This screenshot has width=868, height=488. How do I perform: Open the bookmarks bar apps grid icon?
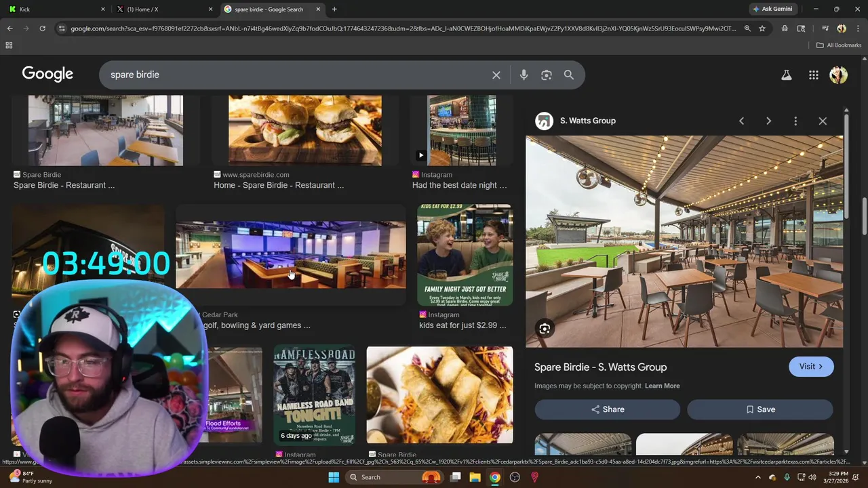(x=9, y=45)
